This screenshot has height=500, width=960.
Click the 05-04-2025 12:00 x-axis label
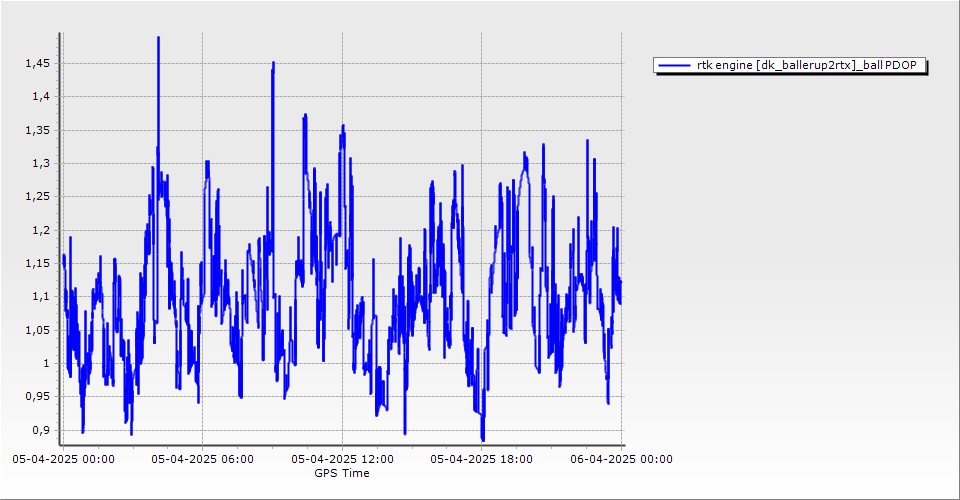click(x=342, y=459)
